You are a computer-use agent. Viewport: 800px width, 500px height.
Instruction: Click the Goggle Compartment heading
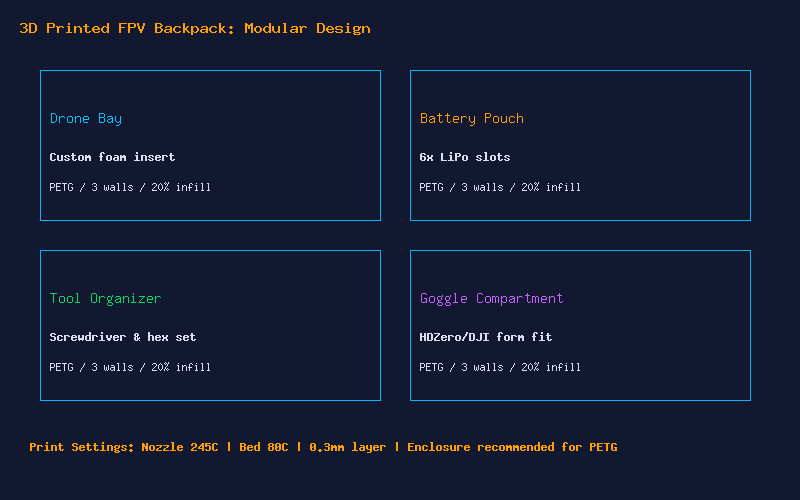coord(491,298)
